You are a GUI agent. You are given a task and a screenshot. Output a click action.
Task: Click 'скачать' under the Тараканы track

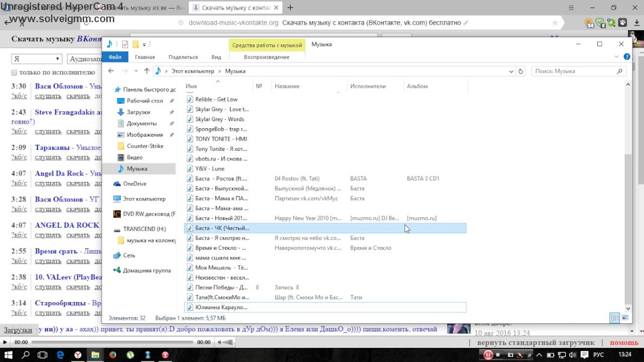78,157
